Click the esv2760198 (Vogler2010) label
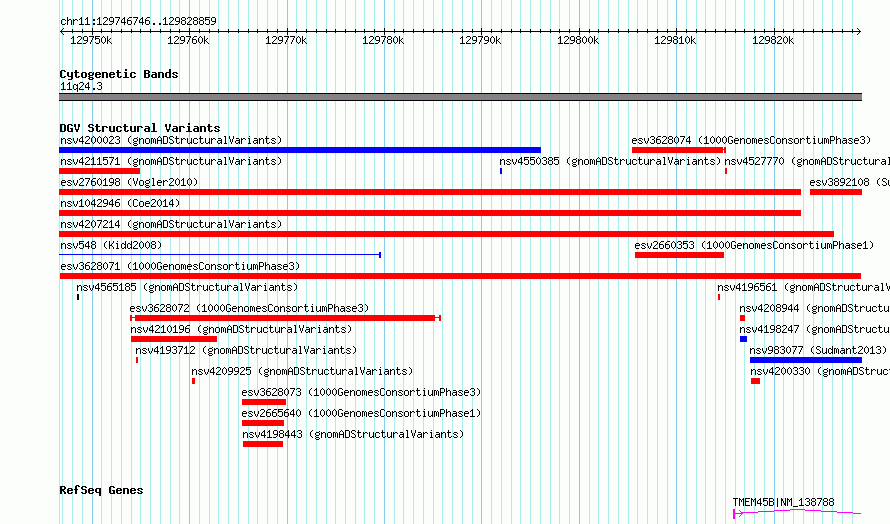The height and width of the screenshot is (524, 890). coord(129,182)
